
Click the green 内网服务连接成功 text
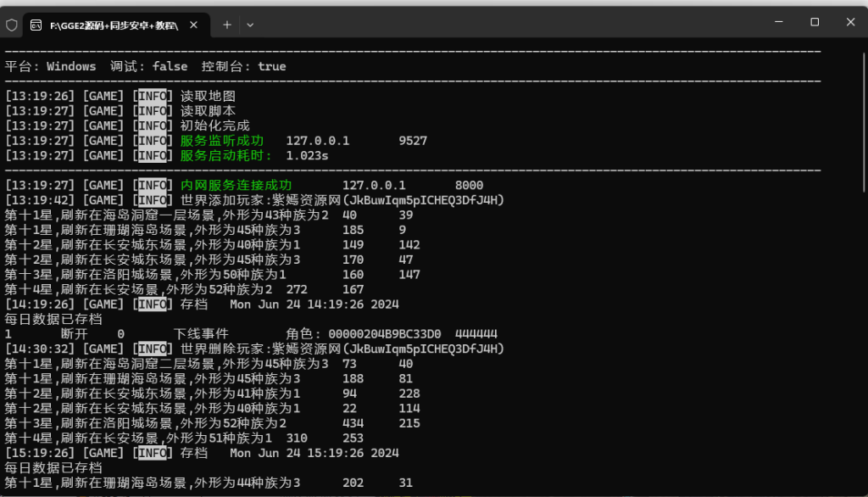(236, 186)
